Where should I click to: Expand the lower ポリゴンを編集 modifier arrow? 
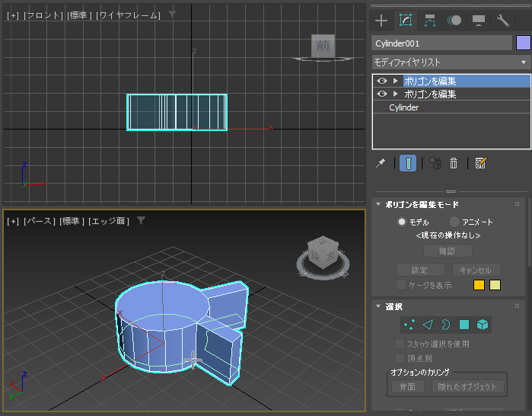pos(395,94)
